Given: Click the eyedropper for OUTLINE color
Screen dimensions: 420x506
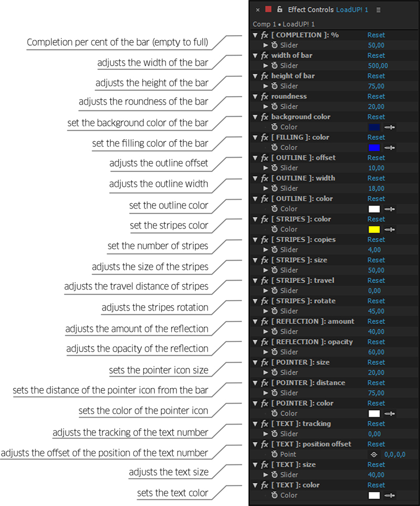Looking at the screenshot, I should click(390, 209).
